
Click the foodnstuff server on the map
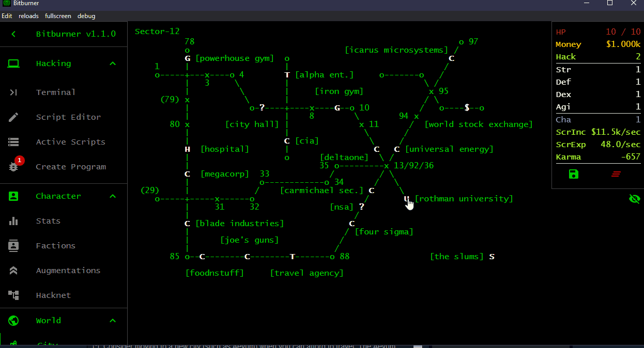[x=203, y=256]
